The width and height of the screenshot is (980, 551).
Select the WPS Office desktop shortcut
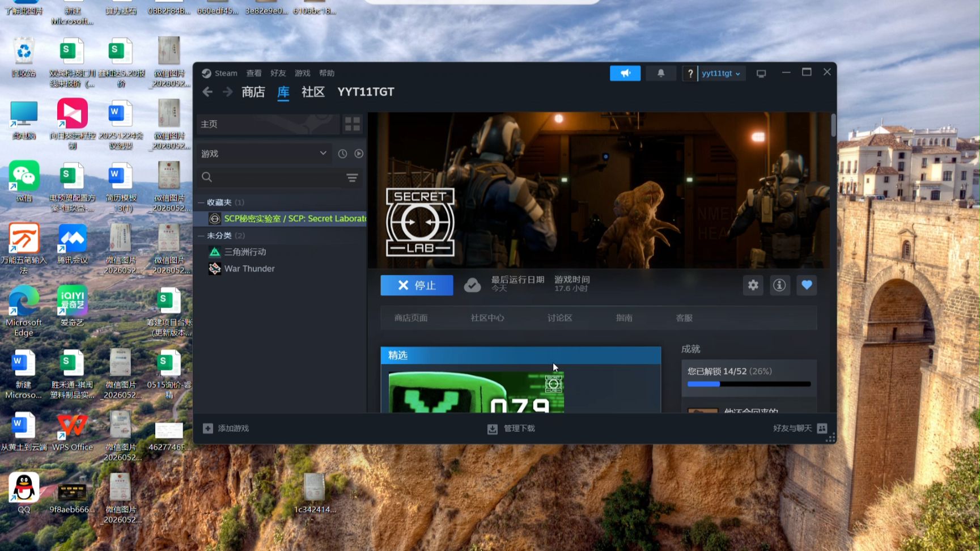click(72, 431)
